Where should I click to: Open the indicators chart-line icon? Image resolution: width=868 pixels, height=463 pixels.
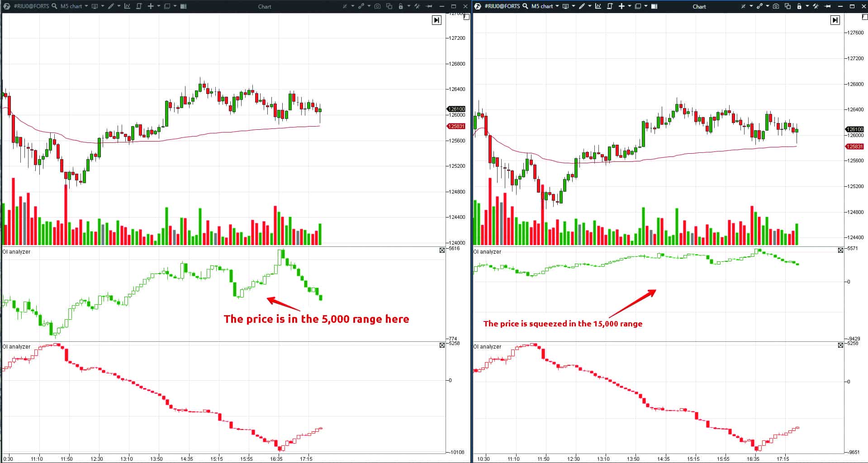click(127, 6)
